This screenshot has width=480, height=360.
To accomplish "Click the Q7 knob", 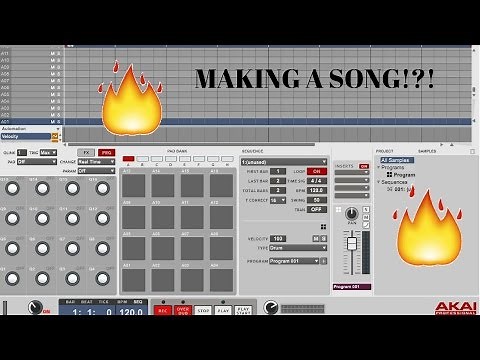I will pos(72,248).
